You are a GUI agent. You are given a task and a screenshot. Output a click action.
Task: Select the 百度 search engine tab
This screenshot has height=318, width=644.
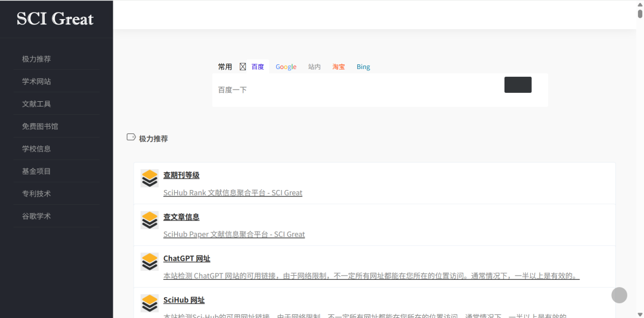[258, 67]
